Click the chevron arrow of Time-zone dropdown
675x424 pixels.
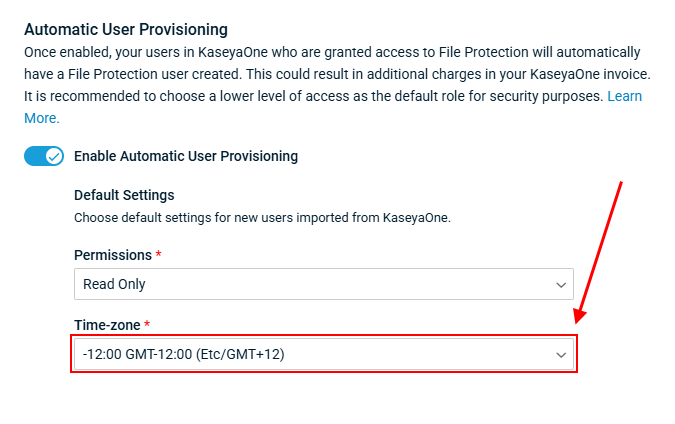(561, 354)
